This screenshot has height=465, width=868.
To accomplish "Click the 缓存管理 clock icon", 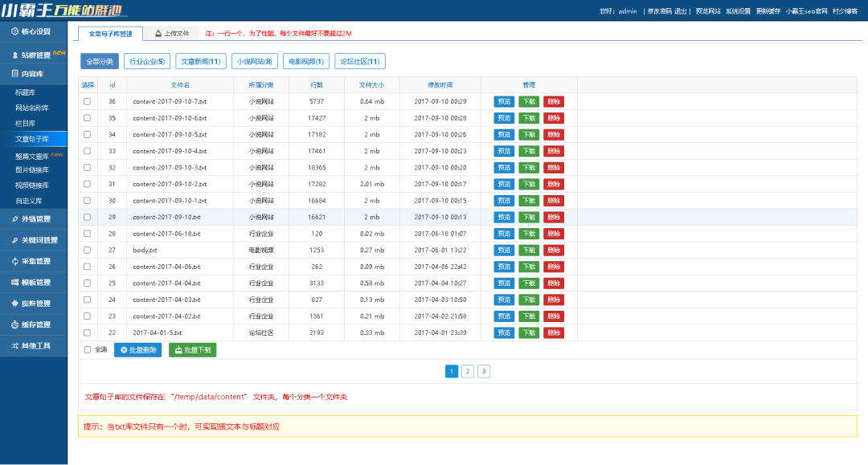I will point(14,324).
